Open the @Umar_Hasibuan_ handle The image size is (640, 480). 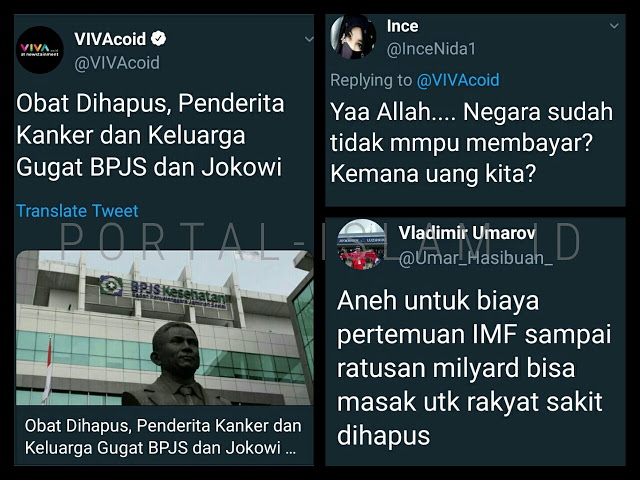coord(476,258)
